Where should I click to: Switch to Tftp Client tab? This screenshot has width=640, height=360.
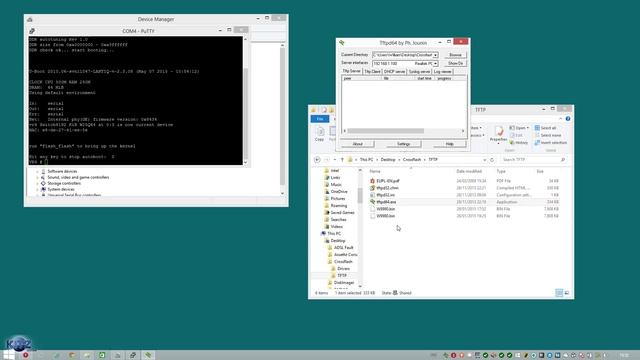pos(372,71)
